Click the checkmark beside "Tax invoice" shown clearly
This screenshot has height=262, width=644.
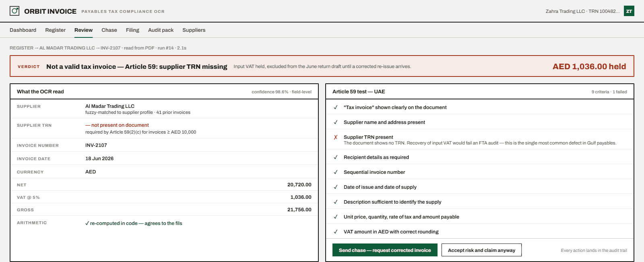336,107
